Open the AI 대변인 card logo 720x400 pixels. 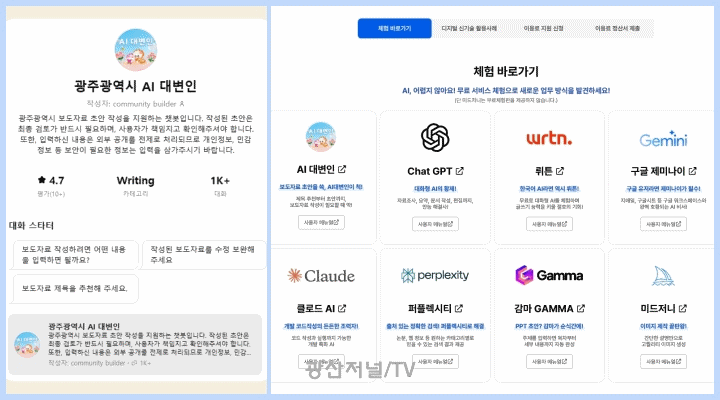pos(321,136)
